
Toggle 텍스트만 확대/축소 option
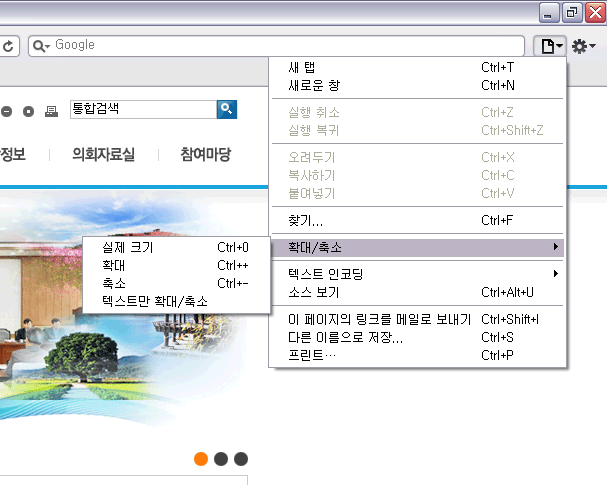tap(176, 301)
